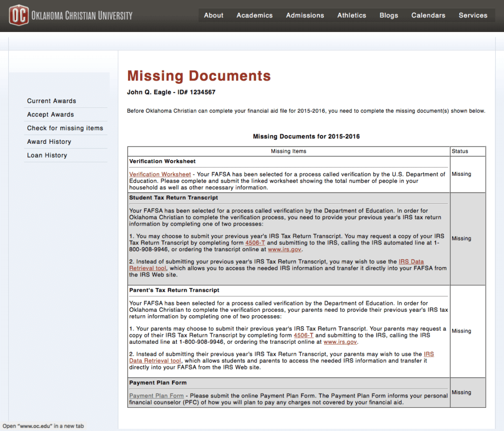This screenshot has width=504, height=431.
Task: View Current Awards in the sidebar
Action: 51,100
